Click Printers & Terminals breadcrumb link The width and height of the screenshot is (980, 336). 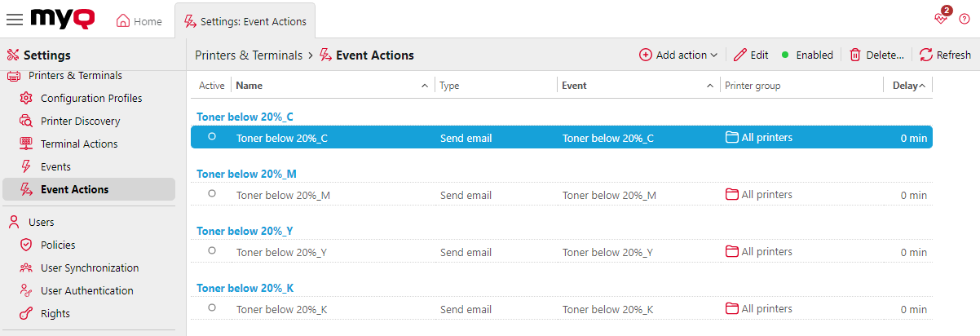tap(249, 55)
